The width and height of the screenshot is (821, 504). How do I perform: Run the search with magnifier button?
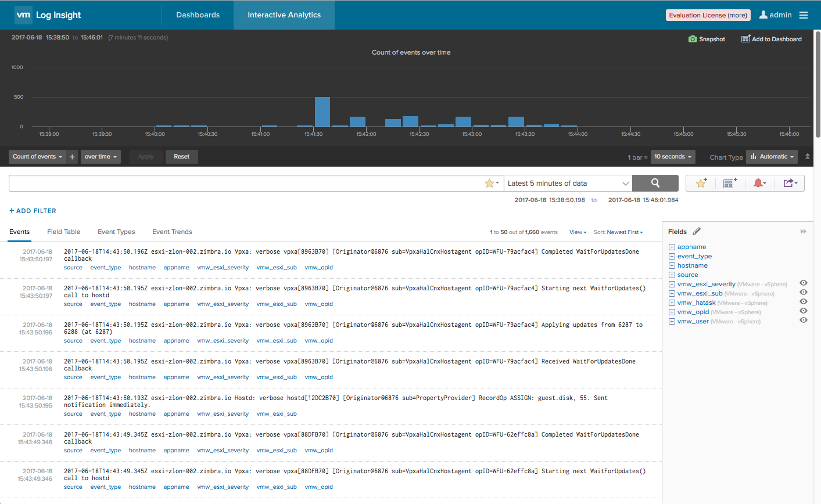655,183
